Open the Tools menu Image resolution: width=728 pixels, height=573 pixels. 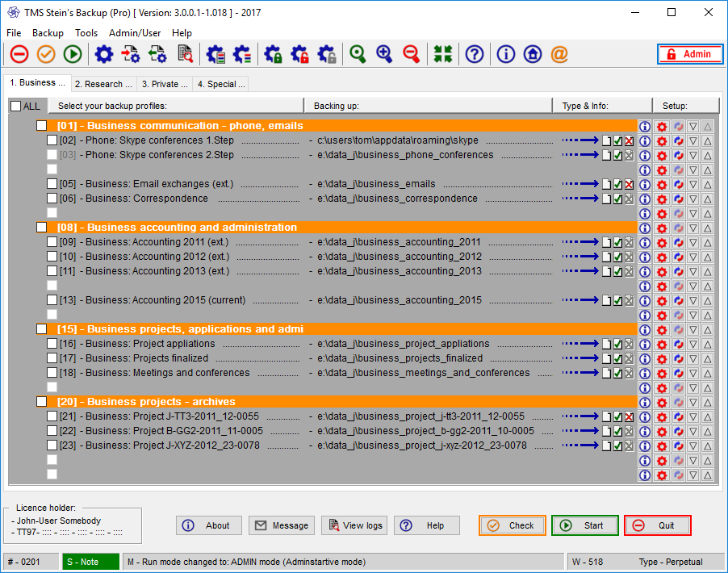pyautogui.click(x=86, y=33)
